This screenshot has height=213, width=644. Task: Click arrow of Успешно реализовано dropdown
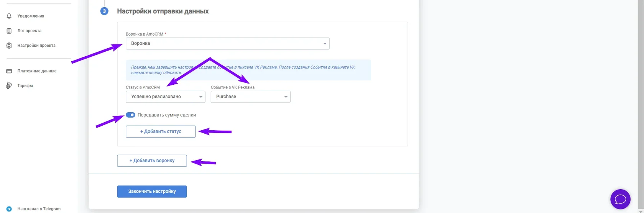(x=200, y=97)
